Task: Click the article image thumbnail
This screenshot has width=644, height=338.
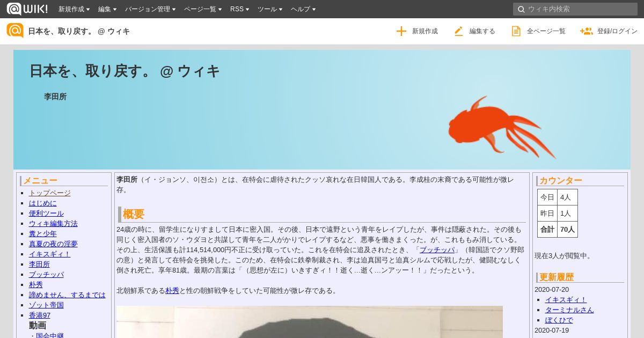Action: 310,322
